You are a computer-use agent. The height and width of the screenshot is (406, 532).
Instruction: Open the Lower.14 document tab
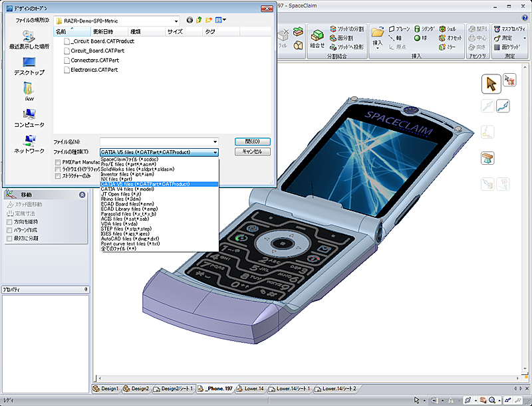[x=253, y=388]
